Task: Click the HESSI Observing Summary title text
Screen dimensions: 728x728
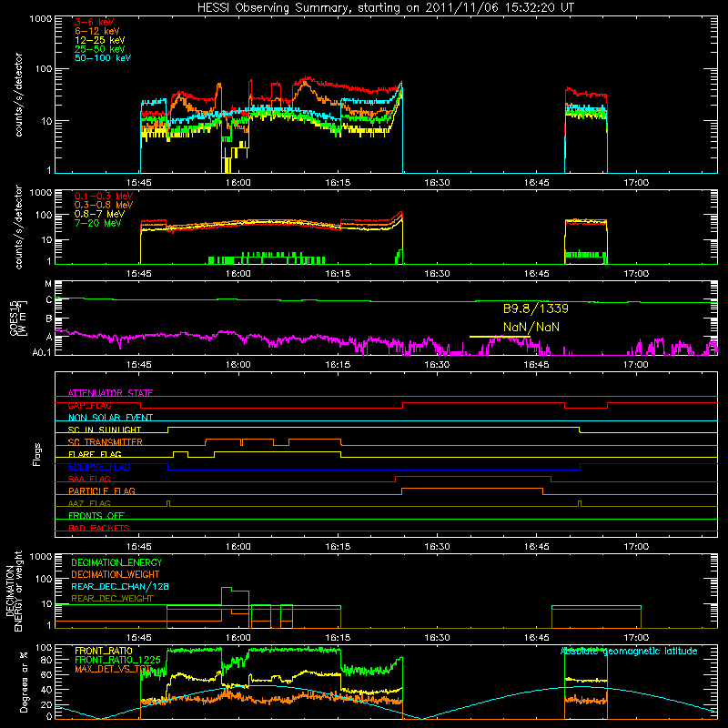Action: click(x=386, y=8)
